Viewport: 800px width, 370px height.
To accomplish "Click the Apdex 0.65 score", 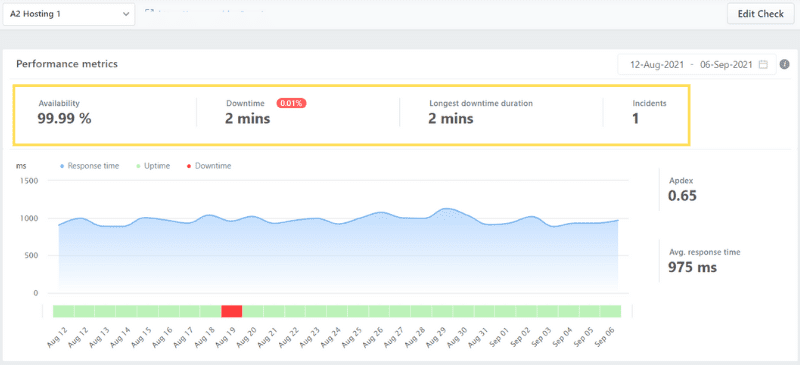I will tap(682, 190).
